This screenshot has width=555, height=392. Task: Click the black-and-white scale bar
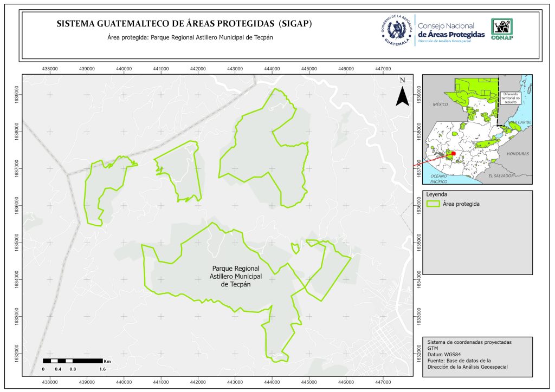coord(73,361)
